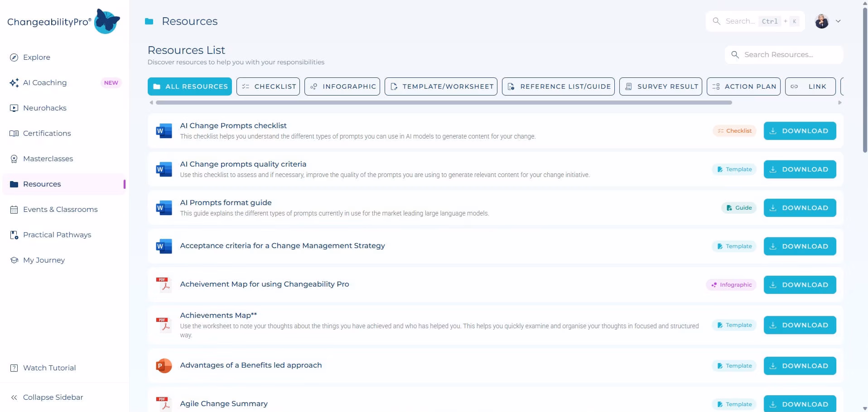Click the Neurohacks video icon
Viewport: 868px width, 412px height.
(13, 108)
